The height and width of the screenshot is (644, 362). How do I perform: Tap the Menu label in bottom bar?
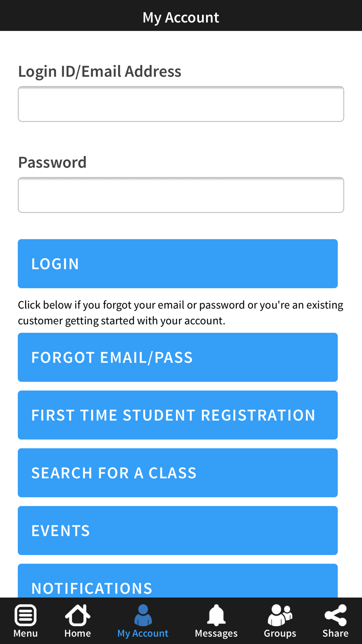pyautogui.click(x=25, y=633)
